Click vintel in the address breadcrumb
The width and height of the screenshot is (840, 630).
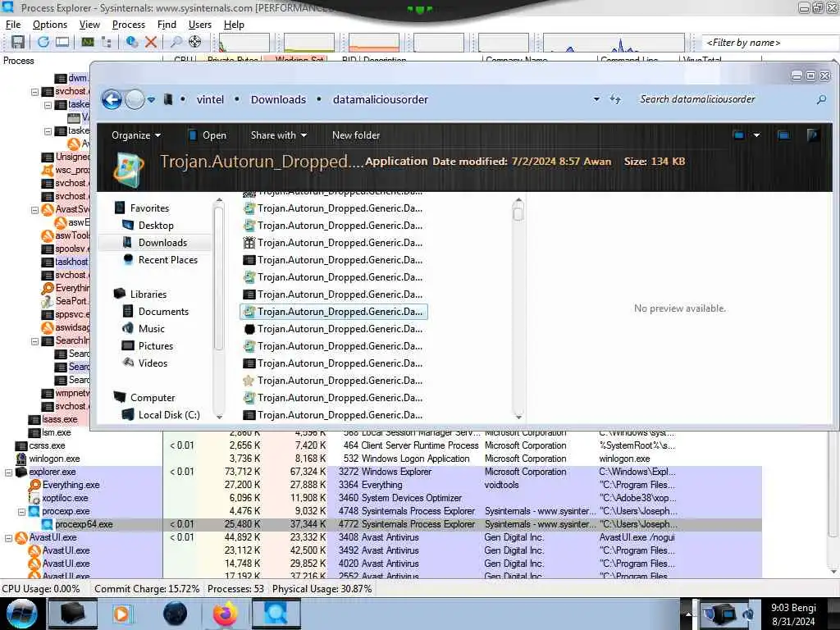coord(210,99)
